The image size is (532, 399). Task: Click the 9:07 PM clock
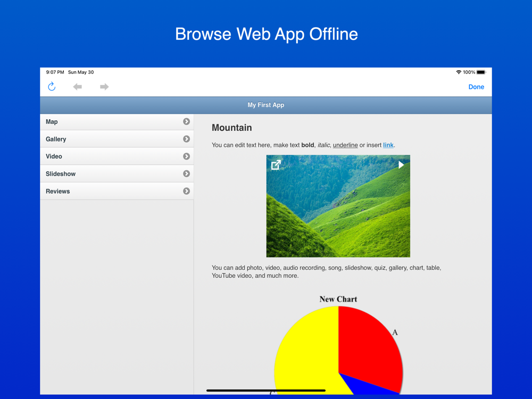(55, 72)
